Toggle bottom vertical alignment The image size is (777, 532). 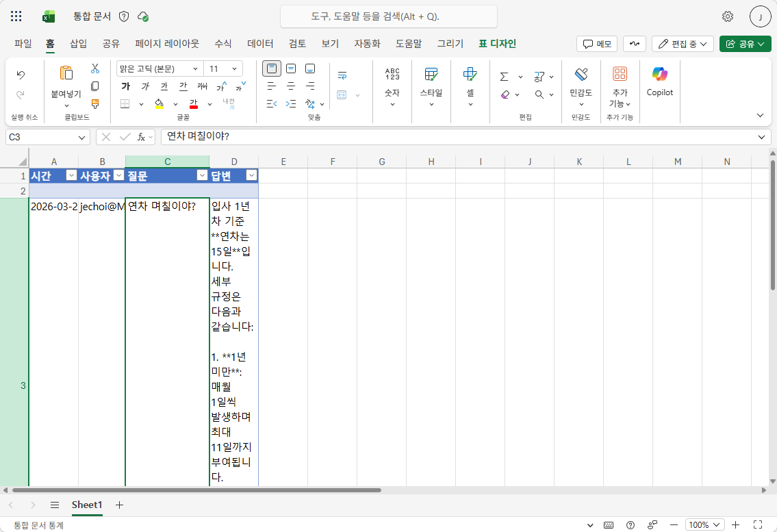click(x=310, y=68)
